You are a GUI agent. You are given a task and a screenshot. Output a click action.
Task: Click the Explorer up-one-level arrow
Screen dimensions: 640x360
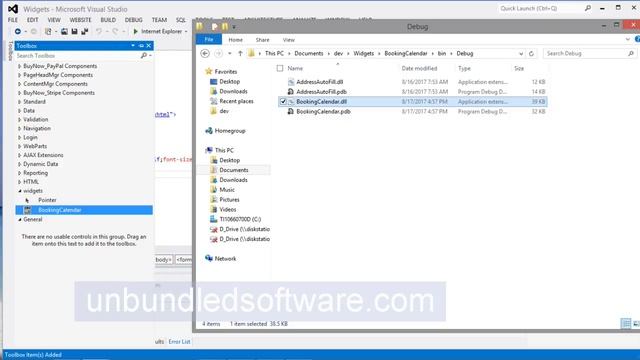[240, 53]
